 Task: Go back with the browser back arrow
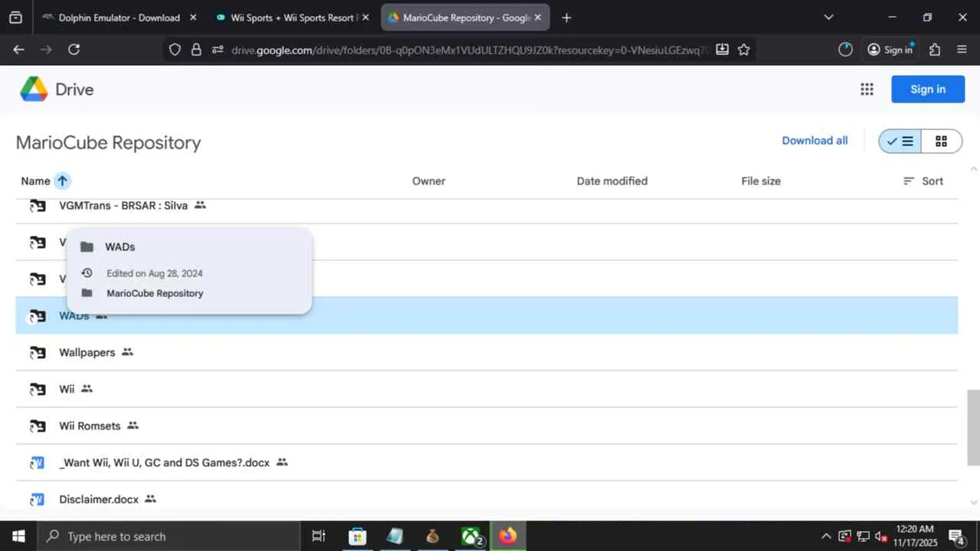(x=19, y=50)
